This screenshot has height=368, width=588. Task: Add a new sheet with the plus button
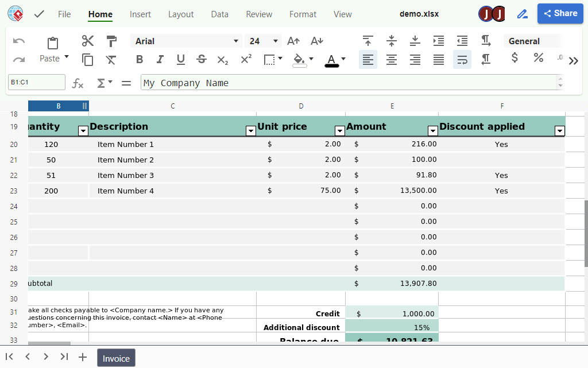82,357
